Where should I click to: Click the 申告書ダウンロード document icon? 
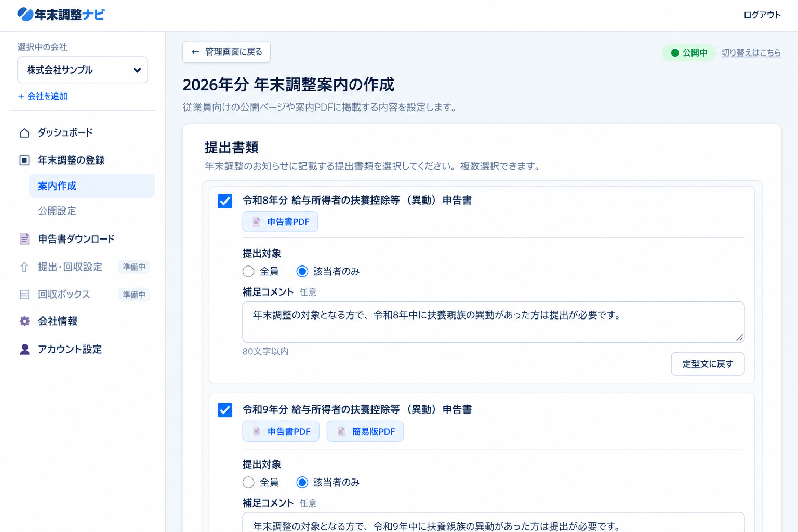coord(24,239)
